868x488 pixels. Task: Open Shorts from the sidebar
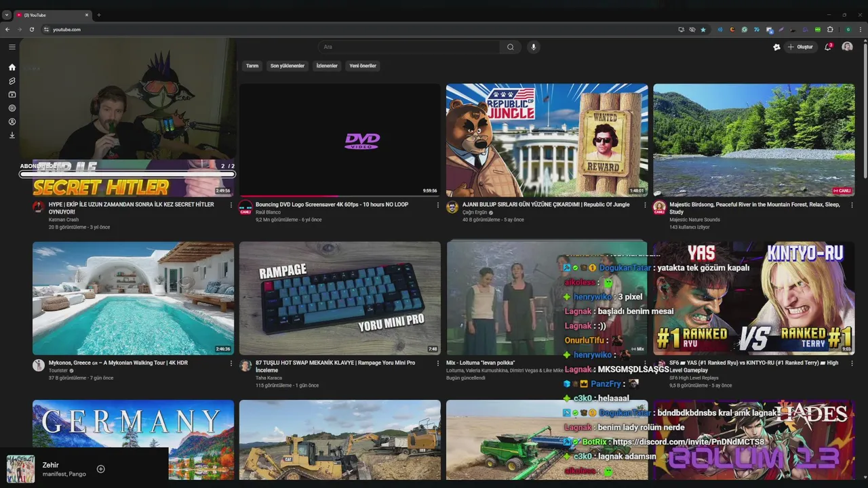(12, 81)
